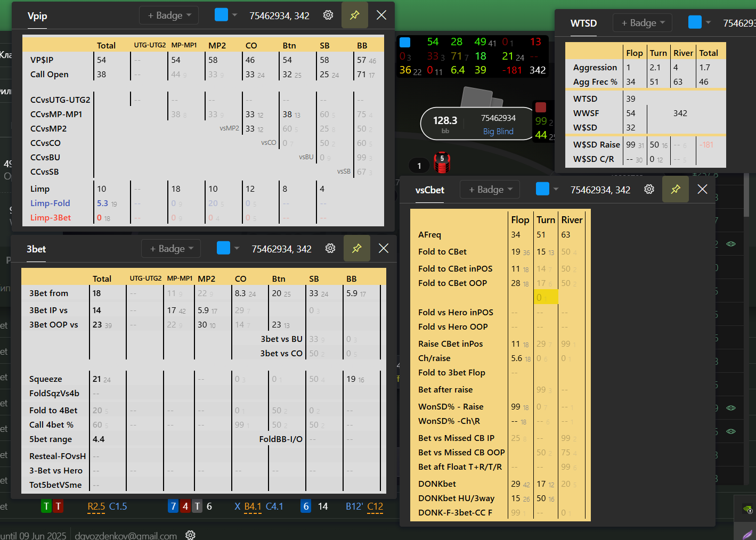
Task: Expand the color arrow in the WTSD popup
Action: point(708,22)
